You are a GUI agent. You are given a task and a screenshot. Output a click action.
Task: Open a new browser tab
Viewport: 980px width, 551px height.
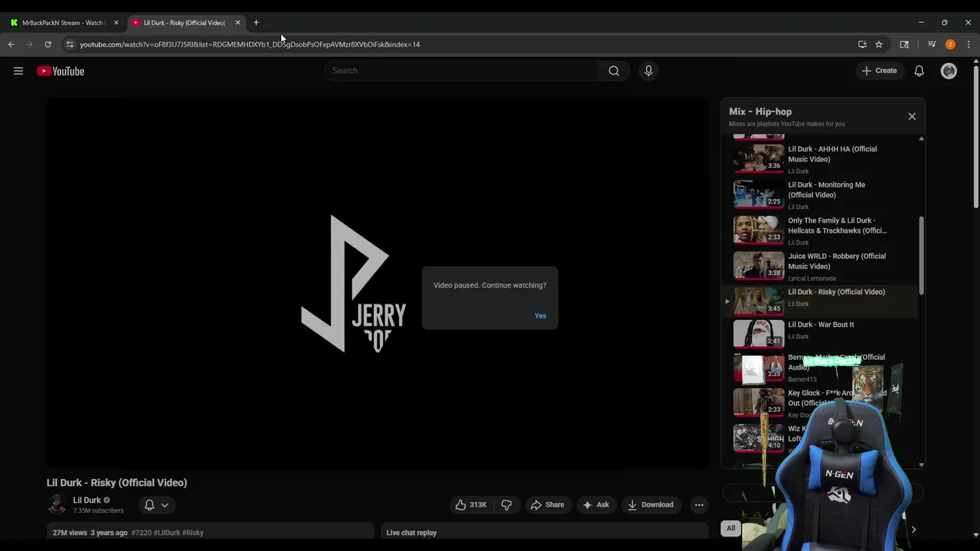(256, 23)
